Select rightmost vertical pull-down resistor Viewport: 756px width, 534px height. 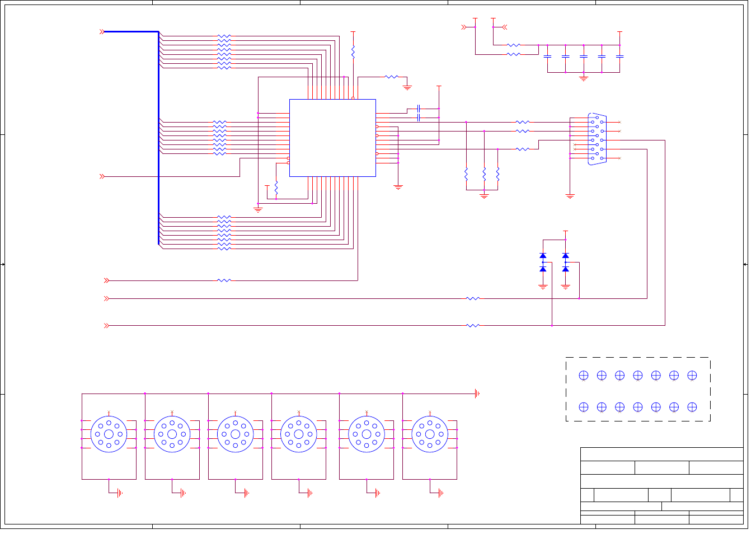pos(497,174)
